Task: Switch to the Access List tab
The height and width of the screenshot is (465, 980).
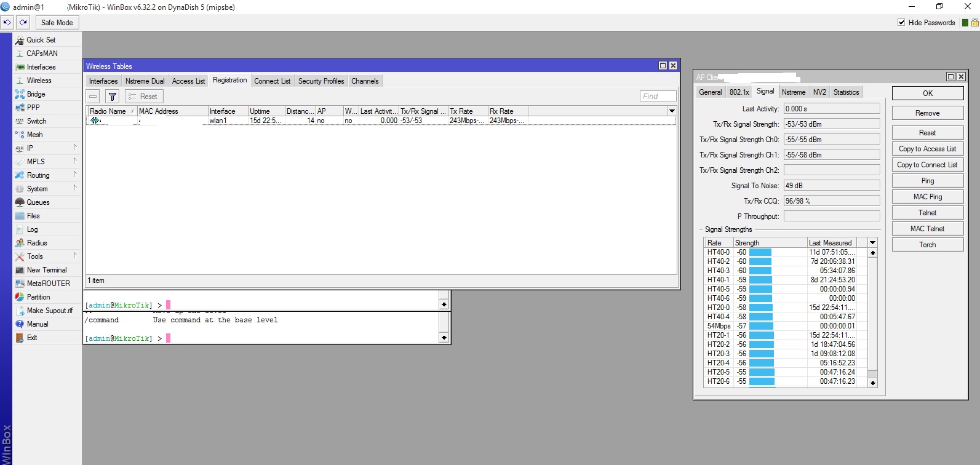Action: (188, 81)
